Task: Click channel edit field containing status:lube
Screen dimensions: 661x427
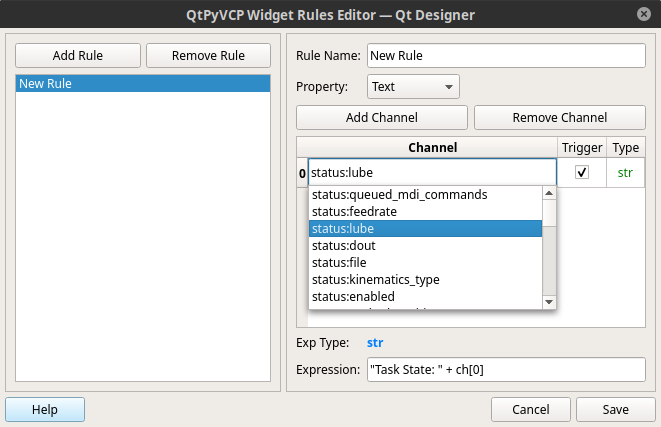Action: pos(433,172)
